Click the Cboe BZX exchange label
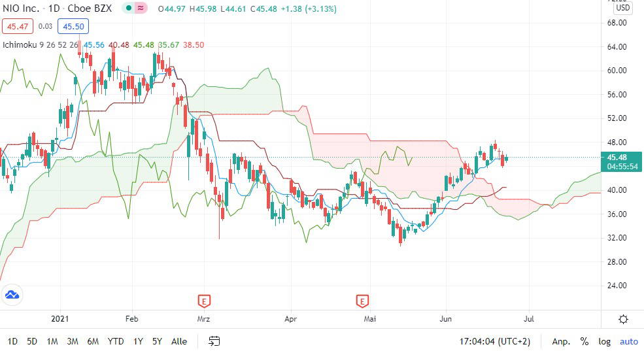644x351 pixels. 90,8
